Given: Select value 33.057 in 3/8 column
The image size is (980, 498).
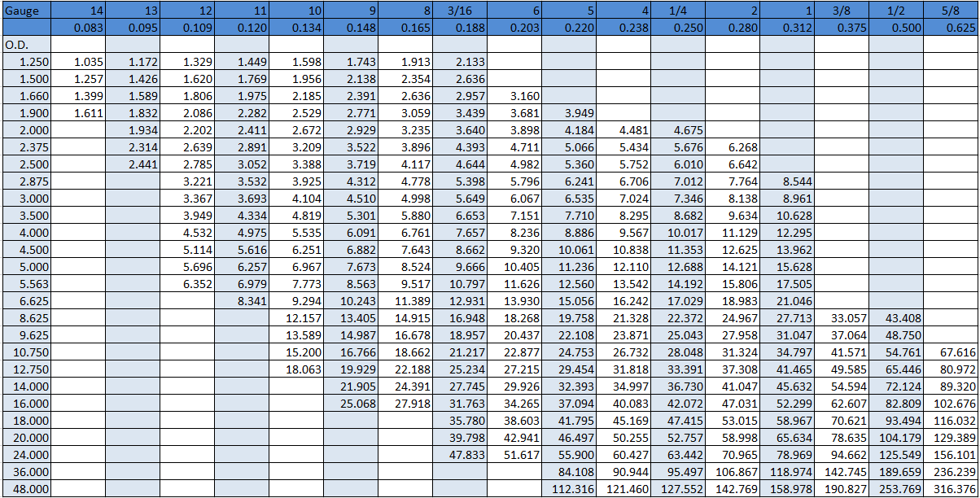Looking at the screenshot, I should [x=841, y=318].
